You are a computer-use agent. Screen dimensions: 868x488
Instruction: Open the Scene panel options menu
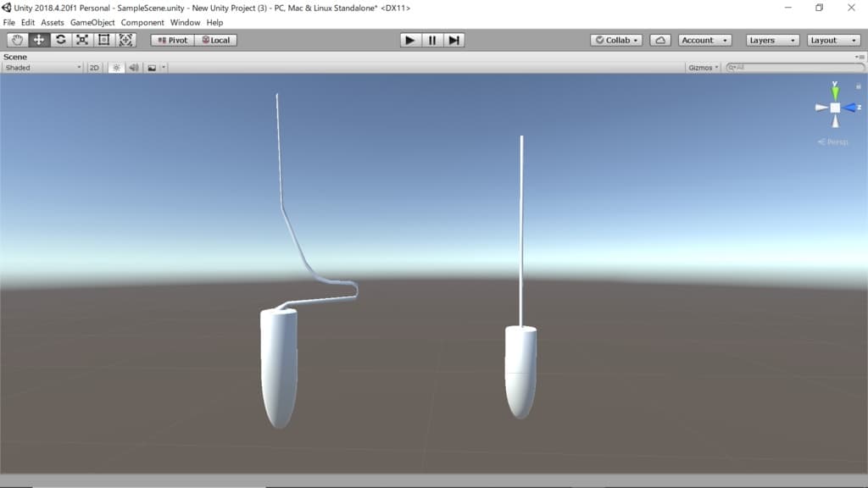860,57
